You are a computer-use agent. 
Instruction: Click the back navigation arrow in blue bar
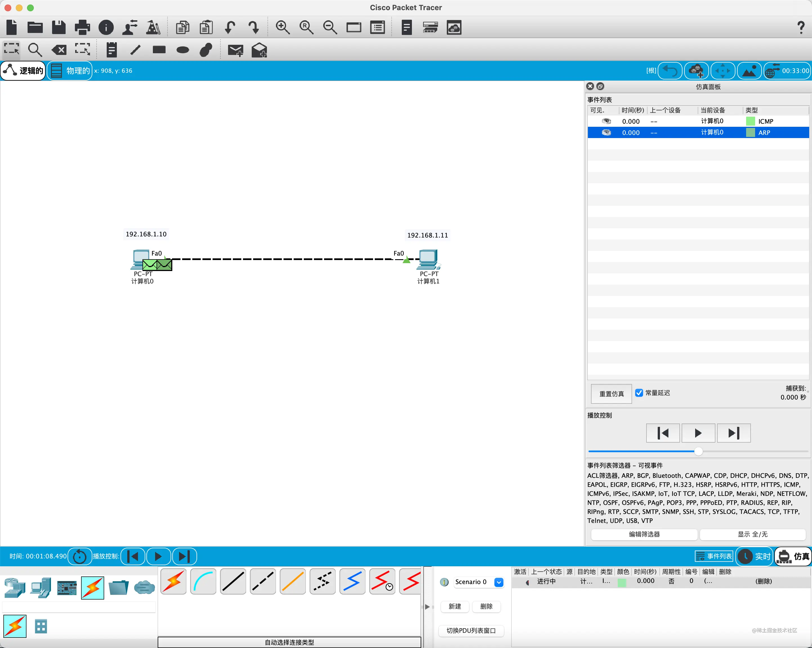[670, 70]
